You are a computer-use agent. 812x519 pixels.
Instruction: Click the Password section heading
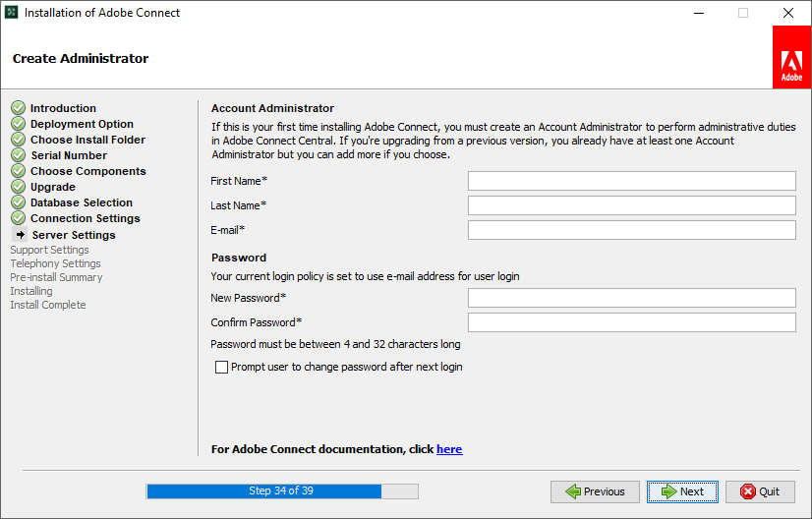(x=239, y=258)
